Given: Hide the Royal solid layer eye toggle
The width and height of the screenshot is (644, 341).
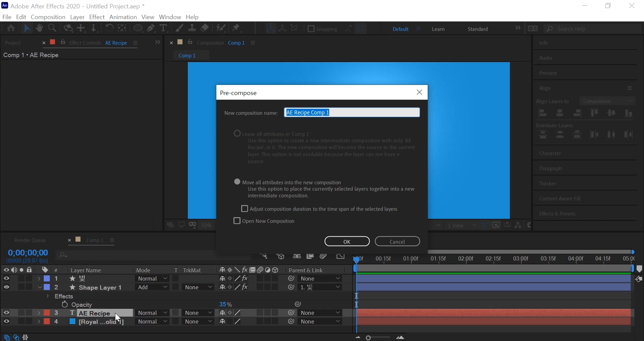Looking at the screenshot, I should point(6,322).
